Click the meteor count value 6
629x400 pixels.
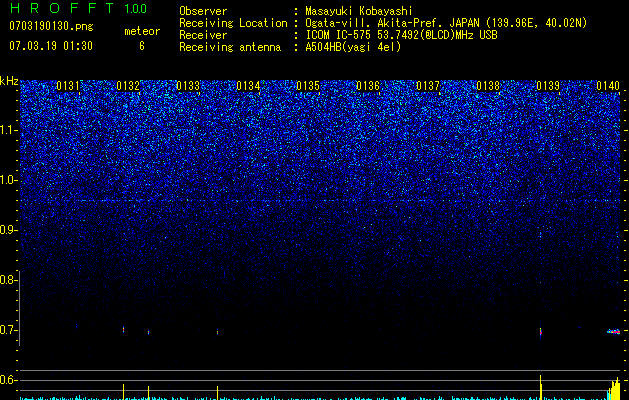pos(142,46)
